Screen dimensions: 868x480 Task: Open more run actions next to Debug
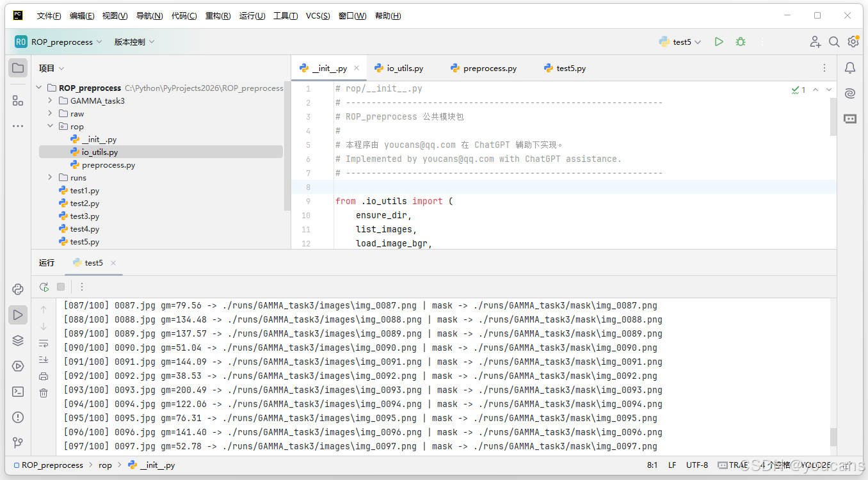click(762, 42)
